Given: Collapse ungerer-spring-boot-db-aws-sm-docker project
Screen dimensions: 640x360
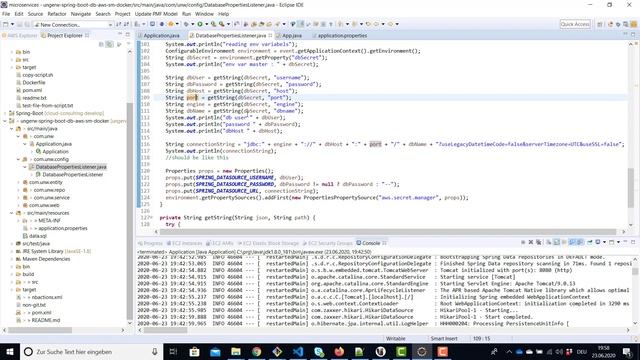Looking at the screenshot, I should pyautogui.click(x=5, y=121).
